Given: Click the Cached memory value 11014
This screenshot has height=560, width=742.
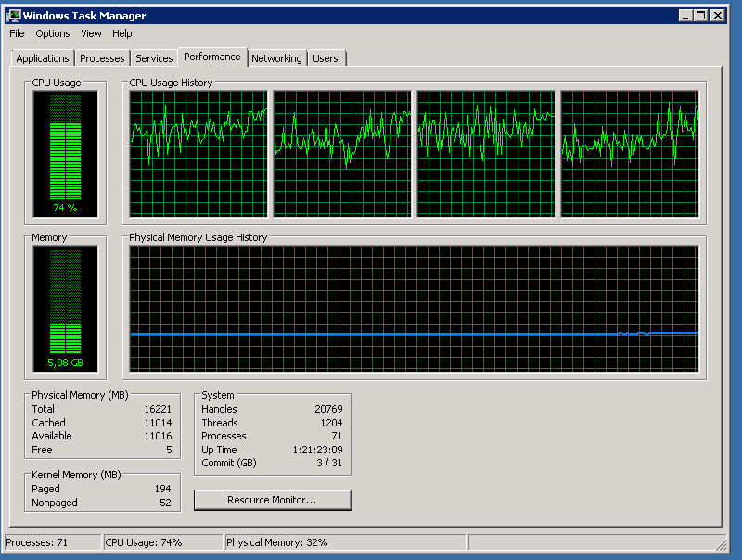Looking at the screenshot, I should pos(158,423).
